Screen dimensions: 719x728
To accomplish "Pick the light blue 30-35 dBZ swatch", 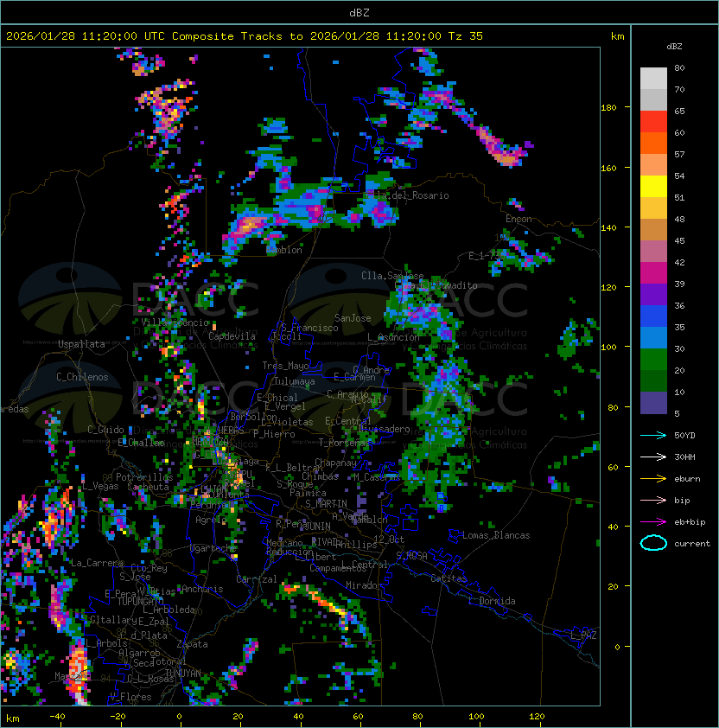I will pyautogui.click(x=653, y=337).
